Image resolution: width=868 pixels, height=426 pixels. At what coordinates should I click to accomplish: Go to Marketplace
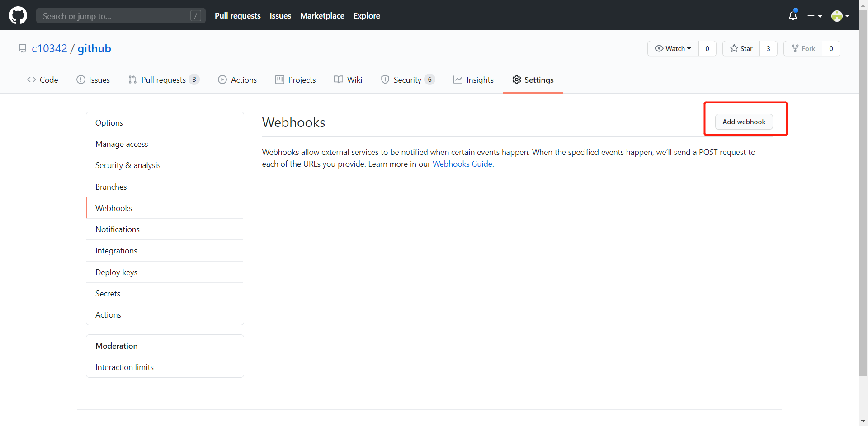click(x=322, y=16)
